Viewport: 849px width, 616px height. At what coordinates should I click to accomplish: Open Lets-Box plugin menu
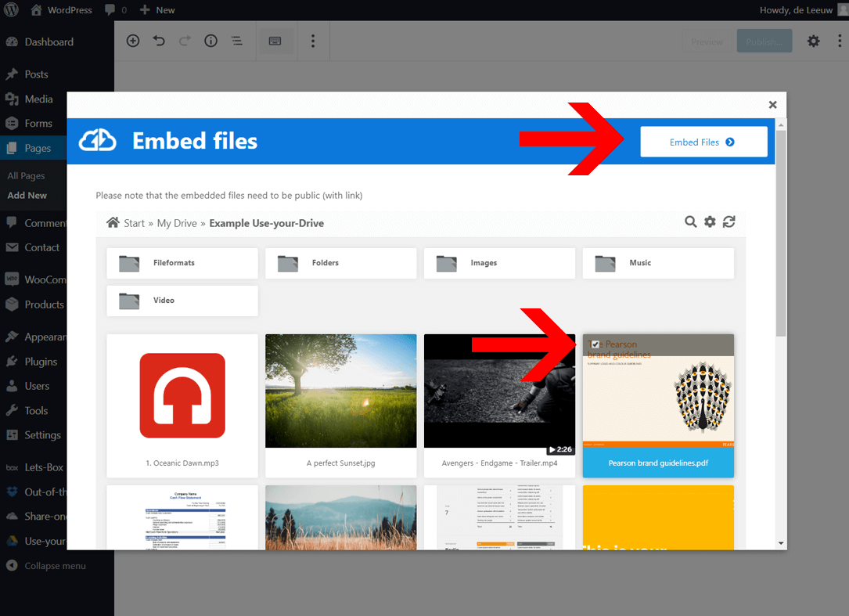pos(33,467)
